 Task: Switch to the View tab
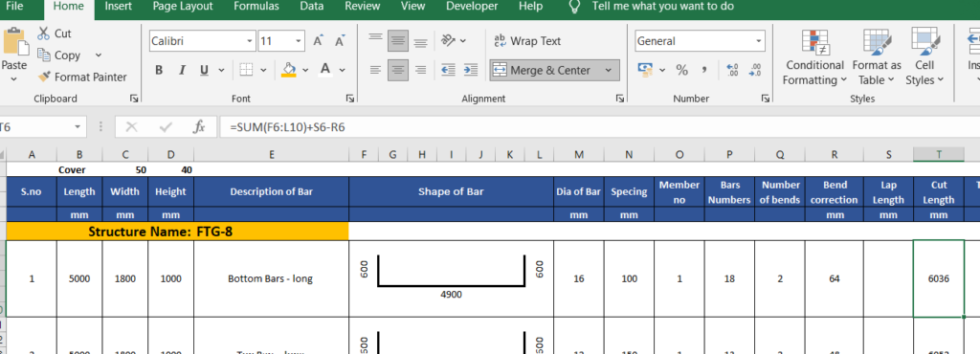click(412, 7)
